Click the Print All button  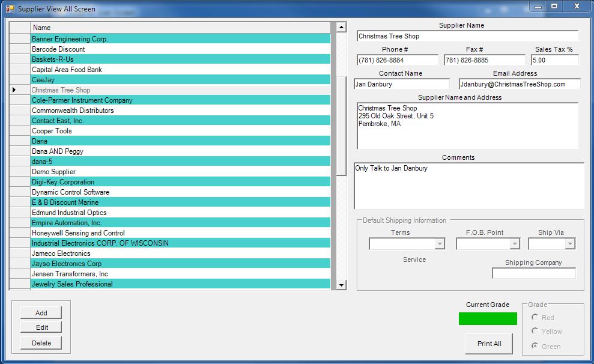489,344
